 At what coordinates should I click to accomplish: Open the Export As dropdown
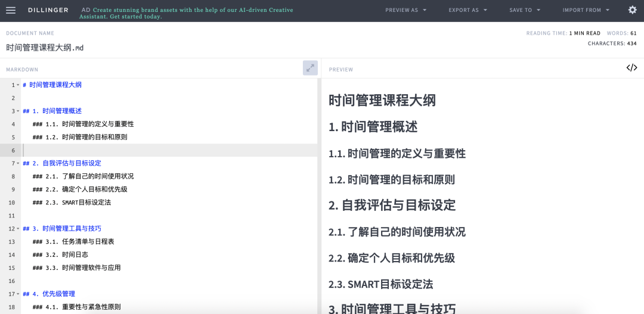tap(468, 10)
